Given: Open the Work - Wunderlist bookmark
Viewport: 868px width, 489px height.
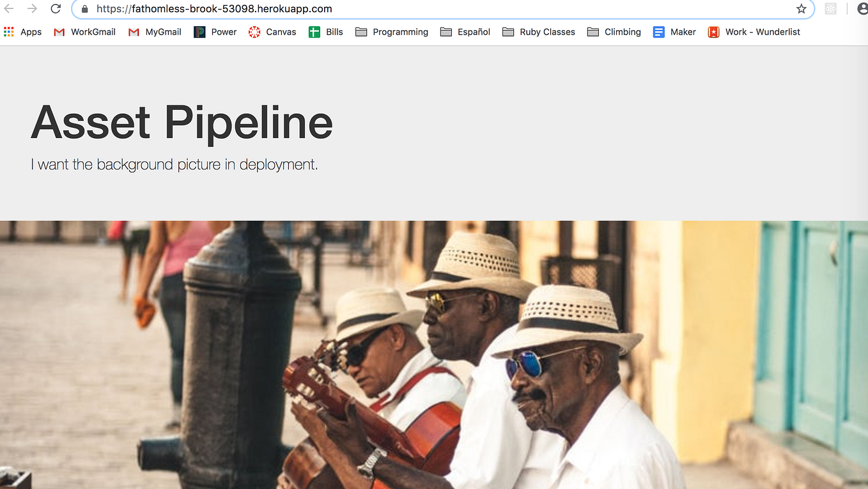Looking at the screenshot, I should tap(754, 32).
